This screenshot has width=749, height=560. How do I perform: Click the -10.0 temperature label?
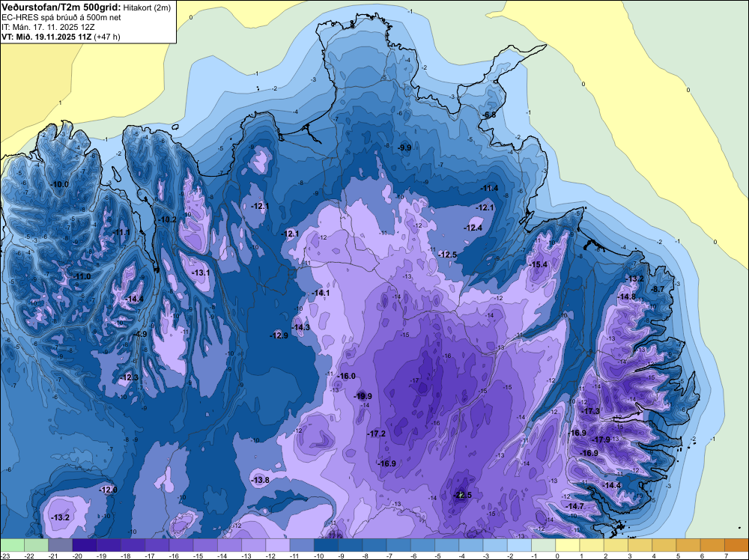(59, 185)
